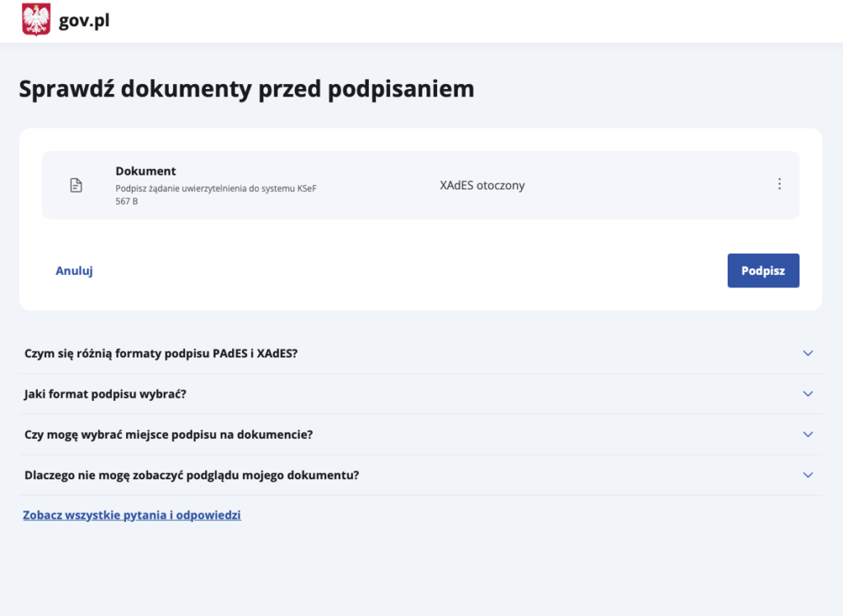Click the gov.pl wordmark text
843x616 pixels.
point(83,21)
